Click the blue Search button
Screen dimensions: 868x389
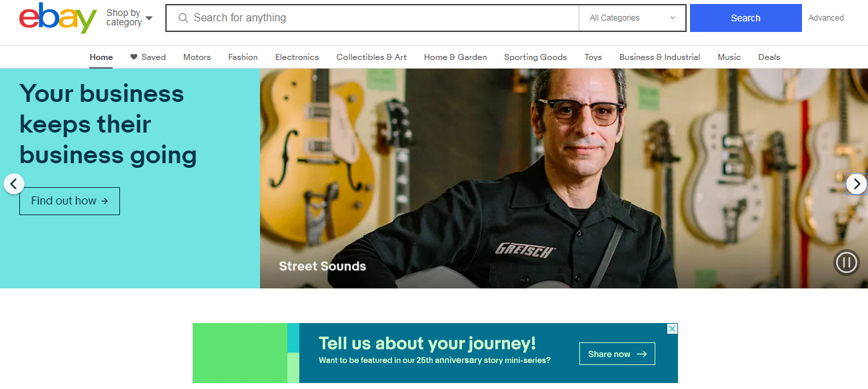(745, 18)
